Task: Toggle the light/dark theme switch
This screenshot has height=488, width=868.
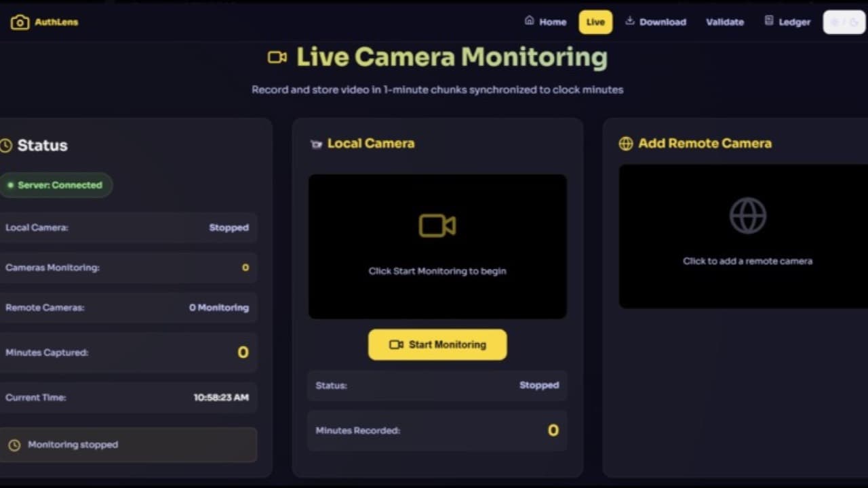Action: 844,22
